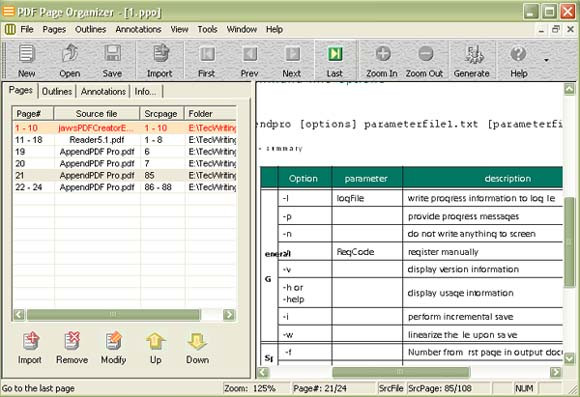The image size is (580, 397).
Task: Move page entry Down with arrow icon
Action: [197, 341]
